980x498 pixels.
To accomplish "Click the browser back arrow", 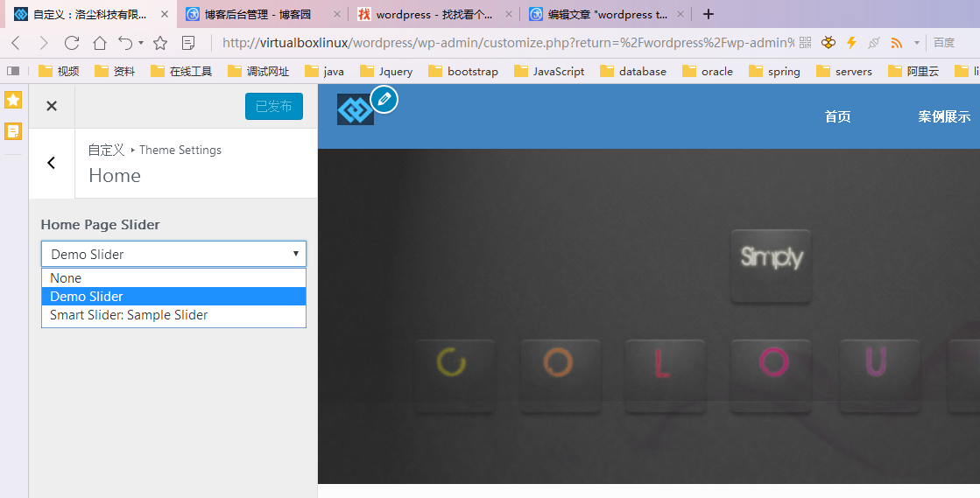I will tap(16, 43).
